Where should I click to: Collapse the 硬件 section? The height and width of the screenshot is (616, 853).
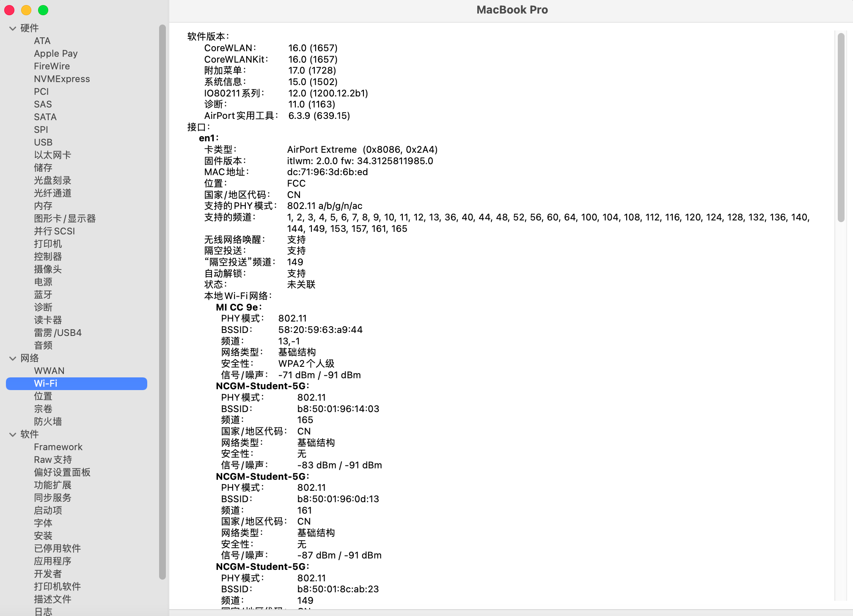(12, 28)
